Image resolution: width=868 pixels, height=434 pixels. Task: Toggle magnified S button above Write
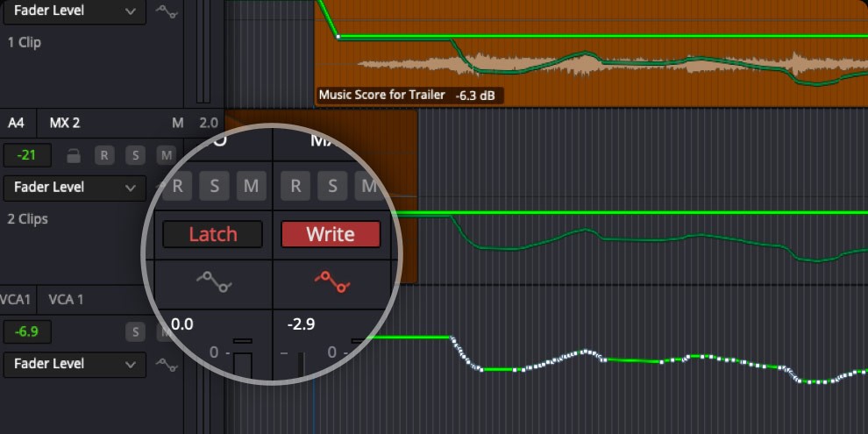coord(332,186)
